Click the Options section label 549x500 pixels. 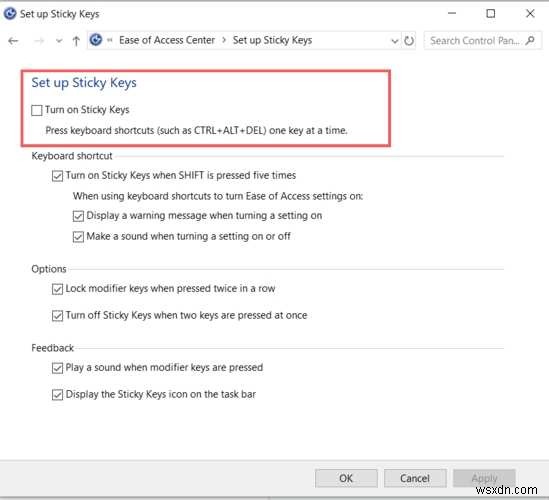click(49, 269)
